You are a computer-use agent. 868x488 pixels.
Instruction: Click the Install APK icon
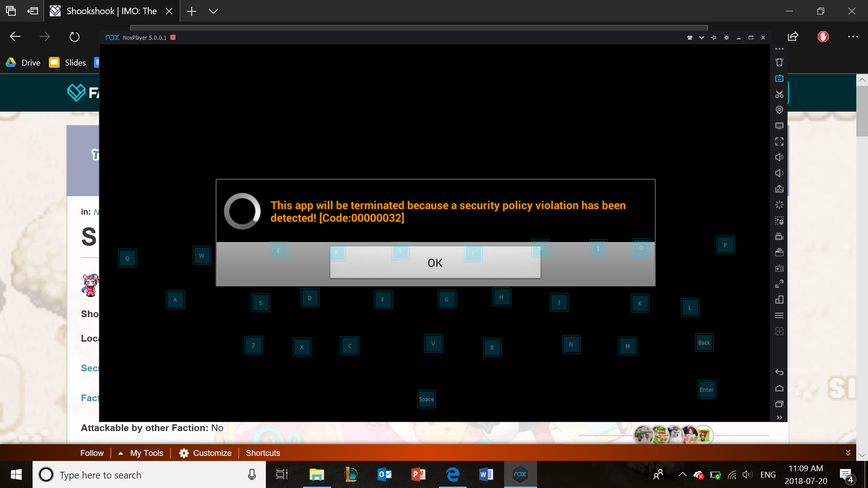tap(779, 189)
